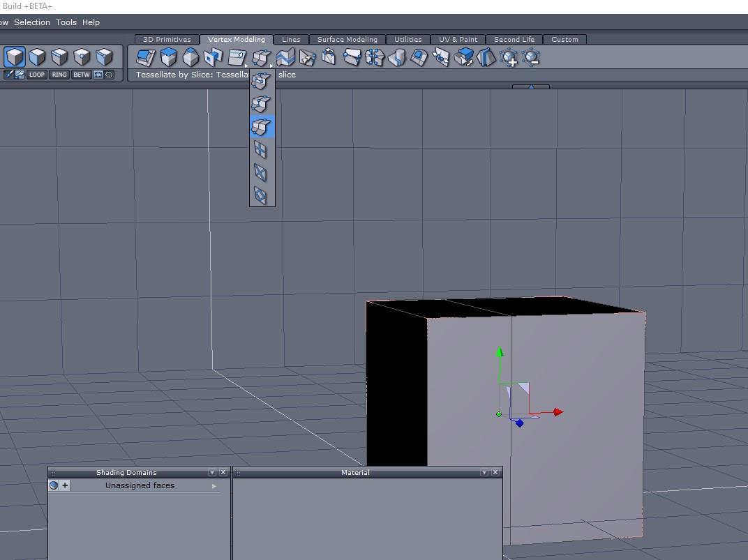Viewport: 748px width, 560px height.
Task: Click the folded sheet icon with blue stripes
Action: 285,57
